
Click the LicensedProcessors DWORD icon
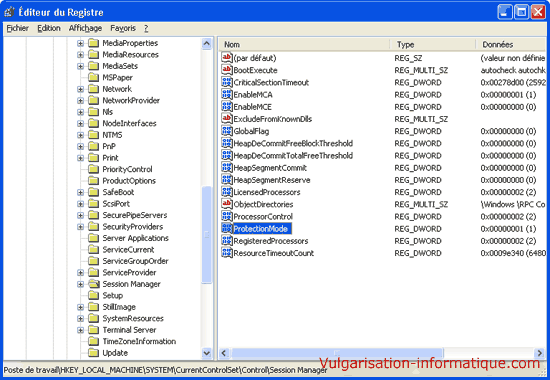pyautogui.click(x=227, y=192)
